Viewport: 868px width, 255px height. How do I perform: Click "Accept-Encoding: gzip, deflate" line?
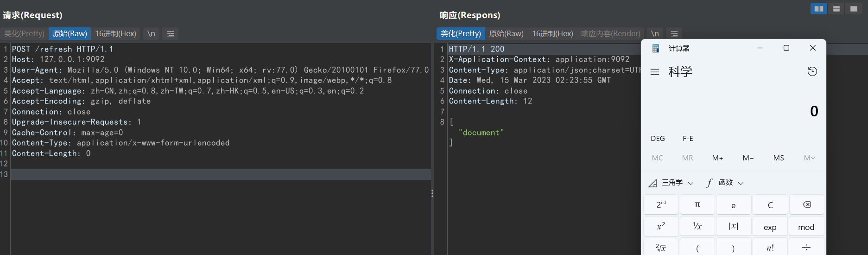point(82,101)
